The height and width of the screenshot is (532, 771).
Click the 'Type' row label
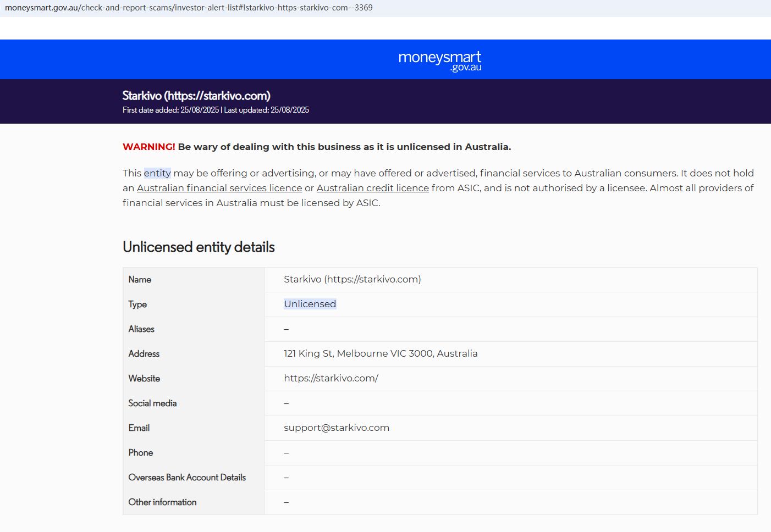tap(137, 304)
